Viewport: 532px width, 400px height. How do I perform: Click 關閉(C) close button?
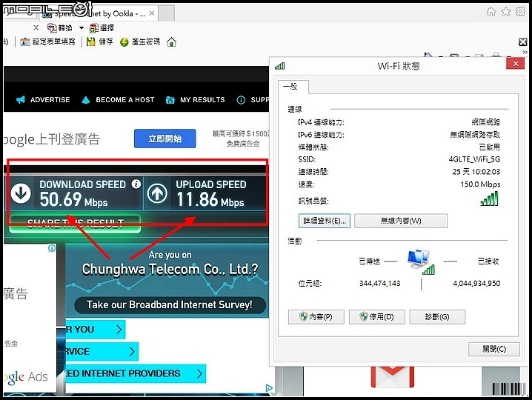(494, 349)
